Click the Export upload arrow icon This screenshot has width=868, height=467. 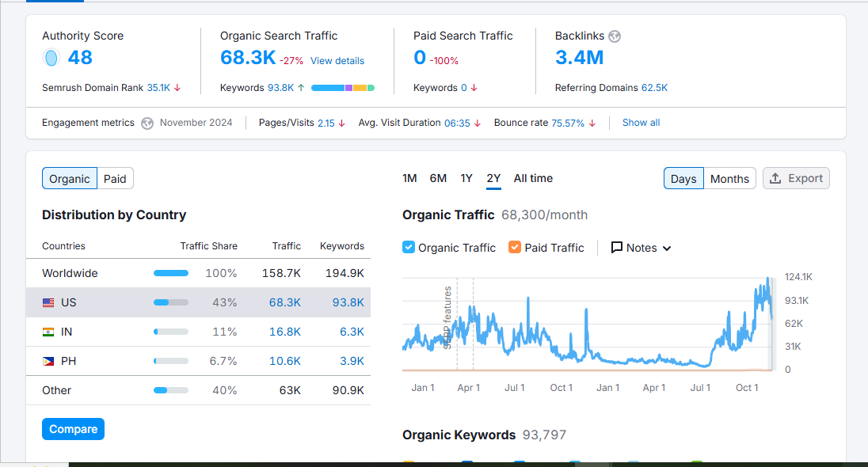(x=775, y=178)
